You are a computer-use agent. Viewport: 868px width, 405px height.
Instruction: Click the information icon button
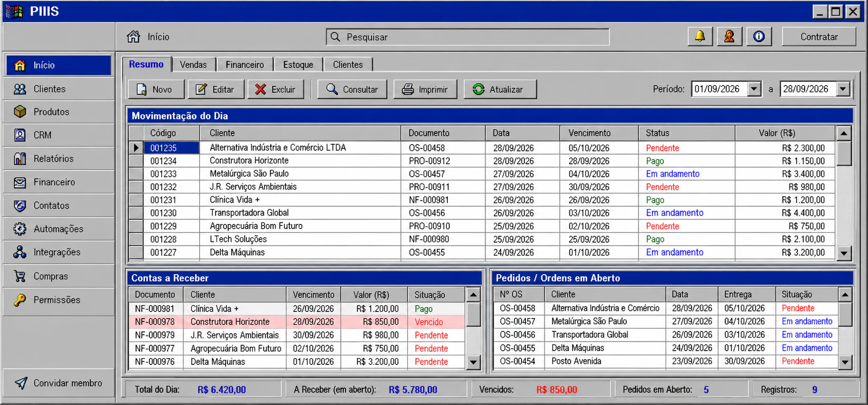(759, 36)
